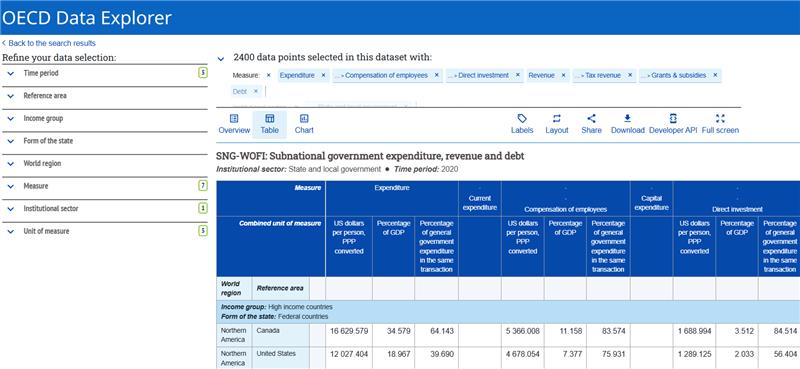Remove the Expenditure measure chip

coord(323,75)
